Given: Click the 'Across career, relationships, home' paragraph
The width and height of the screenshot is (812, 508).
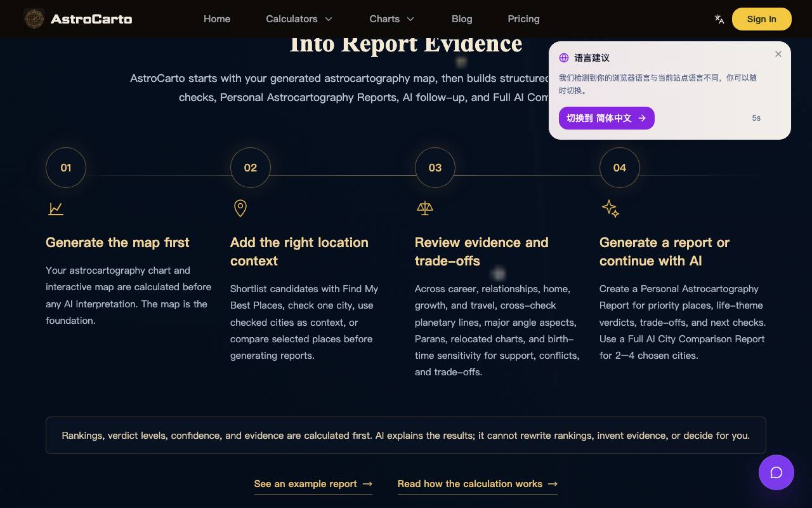Looking at the screenshot, I should [x=497, y=330].
